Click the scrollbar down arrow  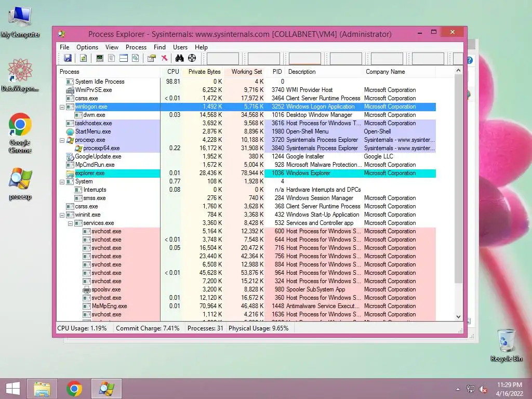[x=458, y=316]
